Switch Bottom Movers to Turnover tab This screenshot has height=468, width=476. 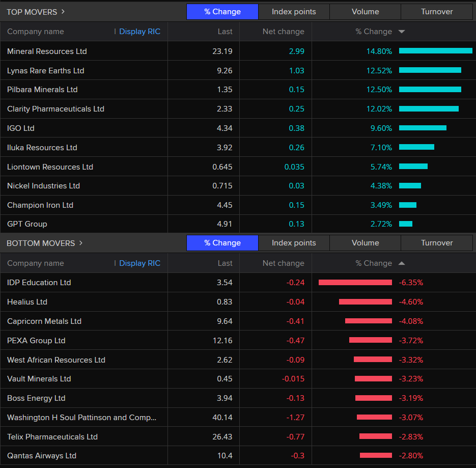pyautogui.click(x=436, y=243)
